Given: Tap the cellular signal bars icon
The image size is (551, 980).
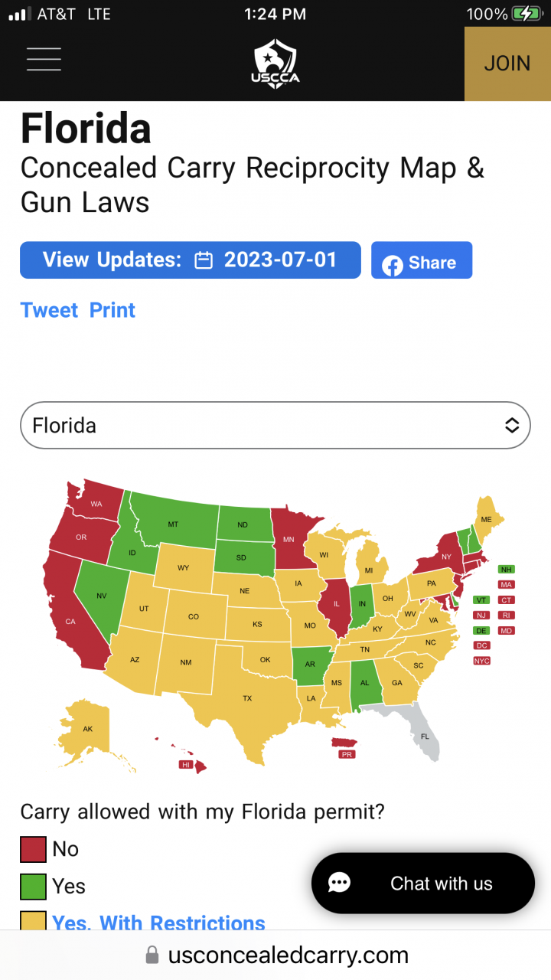Looking at the screenshot, I should click(x=20, y=14).
